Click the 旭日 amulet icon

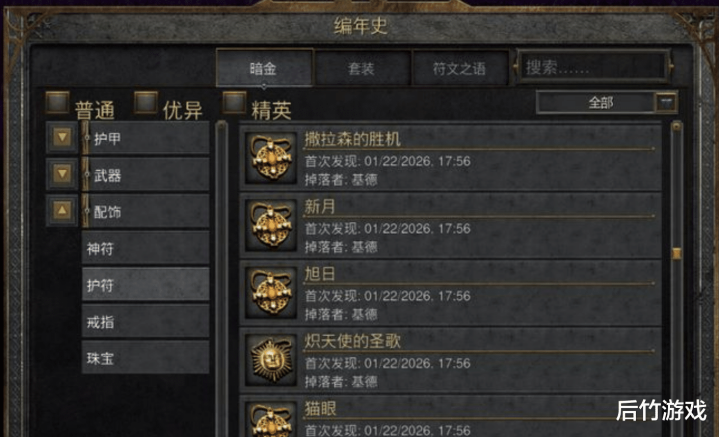pyautogui.click(x=271, y=293)
